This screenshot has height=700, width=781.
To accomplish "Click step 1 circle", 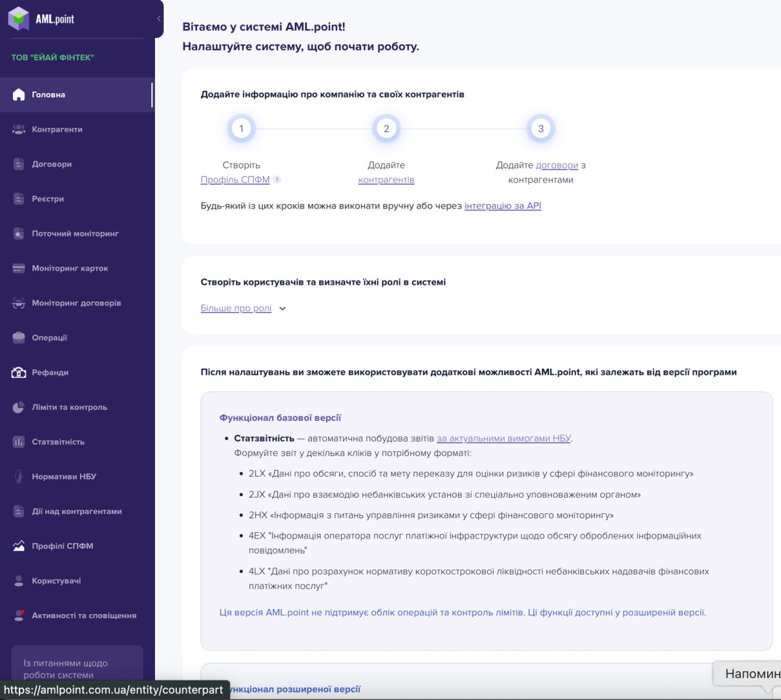I will pos(241,129).
